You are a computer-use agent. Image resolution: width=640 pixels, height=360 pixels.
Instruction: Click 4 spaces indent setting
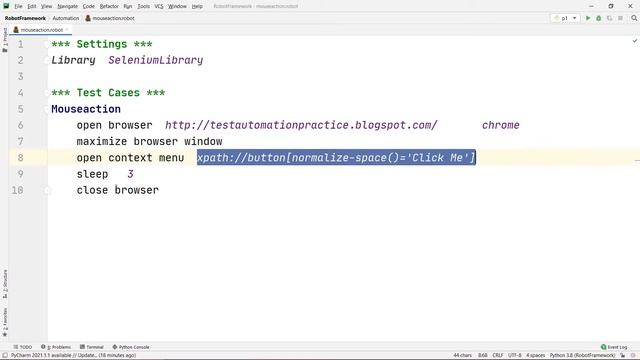tap(535, 356)
